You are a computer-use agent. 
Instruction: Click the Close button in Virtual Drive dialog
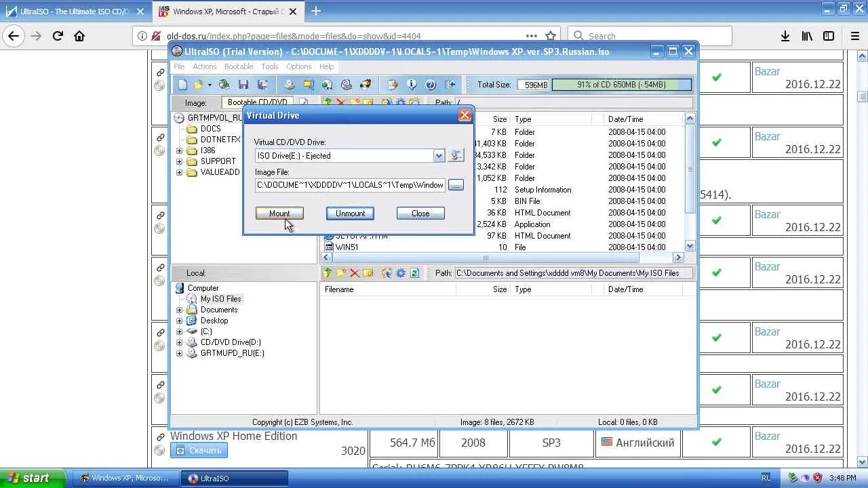click(420, 213)
